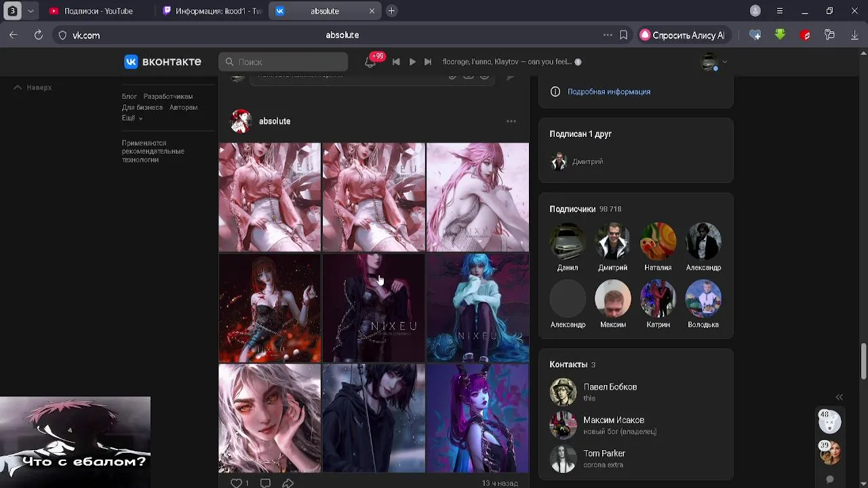
Task: Expand the tab list dropdown arrow
Action: 31,11
